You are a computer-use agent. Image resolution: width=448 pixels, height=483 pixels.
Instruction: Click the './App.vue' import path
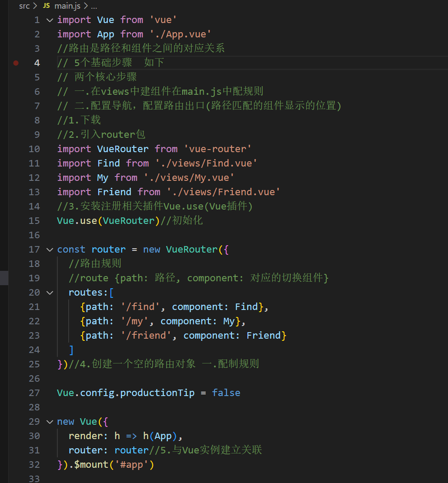(x=180, y=34)
